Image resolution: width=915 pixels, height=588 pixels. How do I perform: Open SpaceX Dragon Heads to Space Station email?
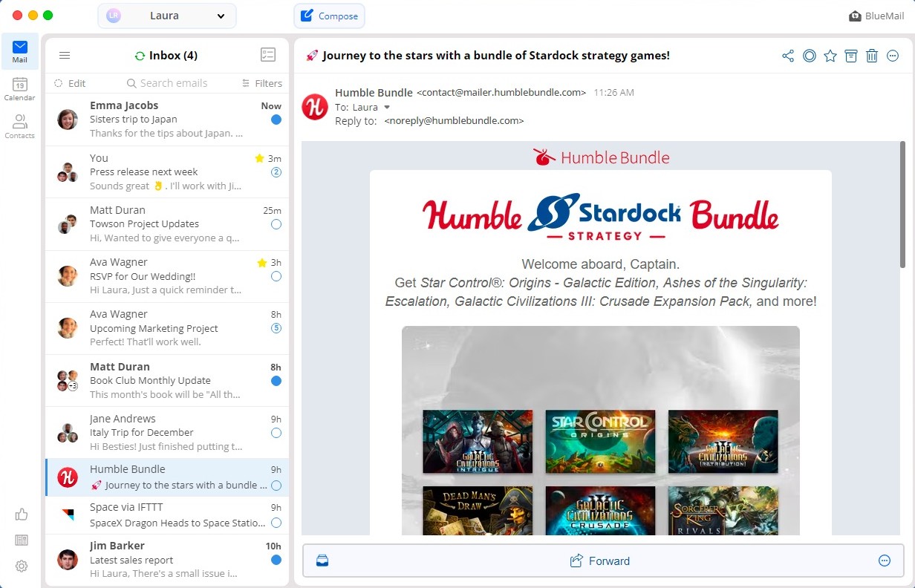click(x=167, y=515)
